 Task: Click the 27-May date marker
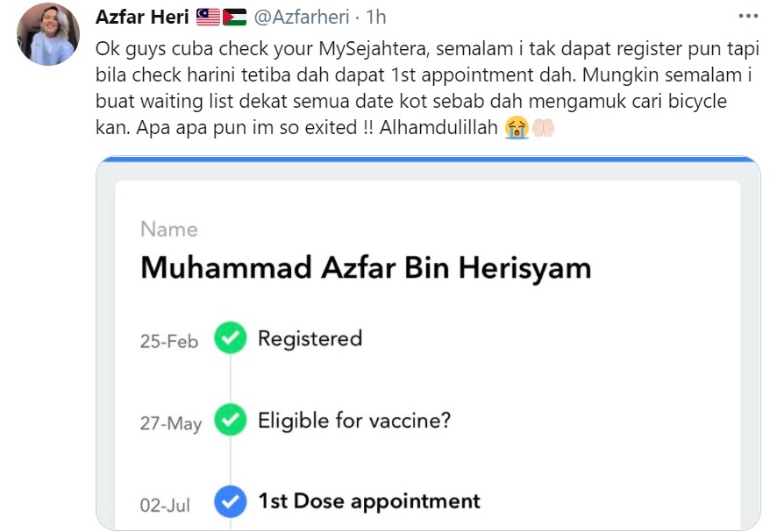pyautogui.click(x=171, y=424)
